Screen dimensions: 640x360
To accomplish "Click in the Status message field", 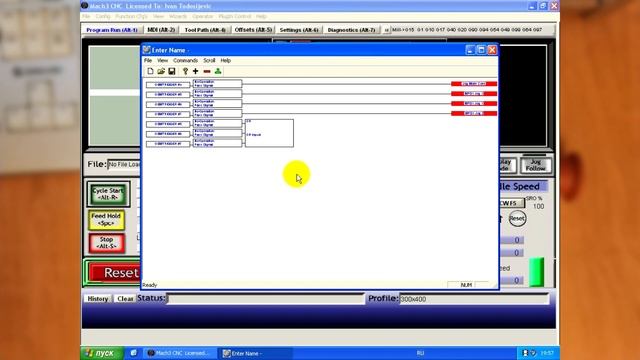I will coord(265,299).
